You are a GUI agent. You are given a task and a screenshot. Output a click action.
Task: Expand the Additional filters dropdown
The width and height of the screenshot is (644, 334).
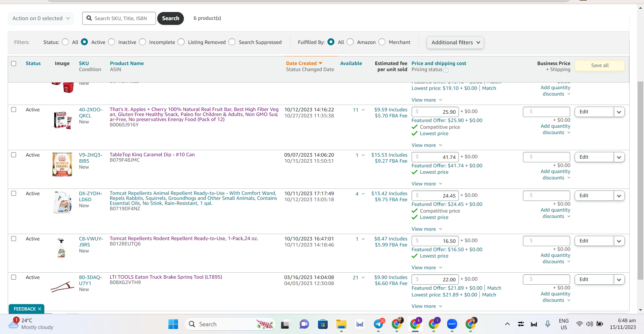[455, 43]
